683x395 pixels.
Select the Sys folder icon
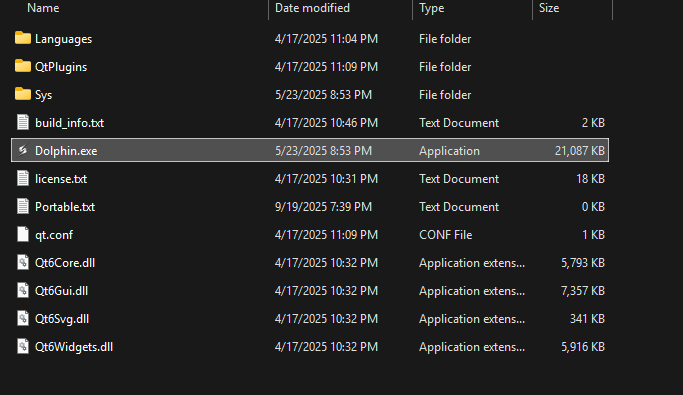pyautogui.click(x=23, y=94)
